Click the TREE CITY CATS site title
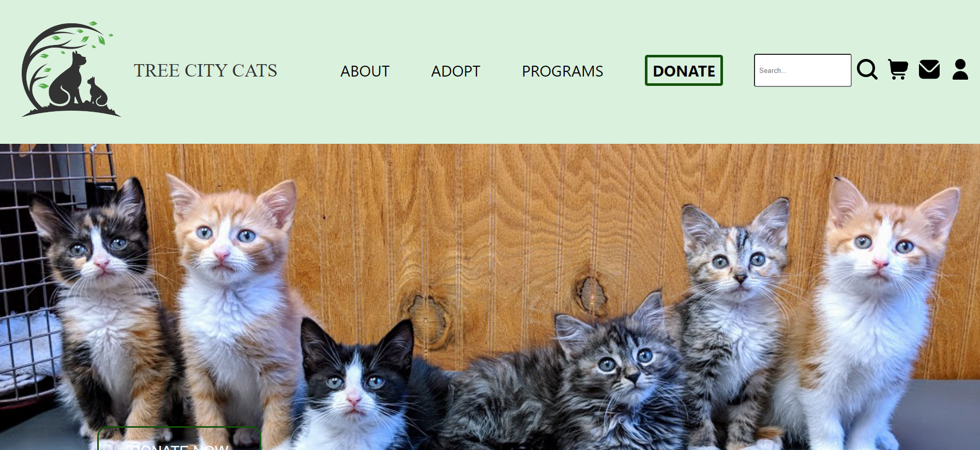 tap(205, 71)
